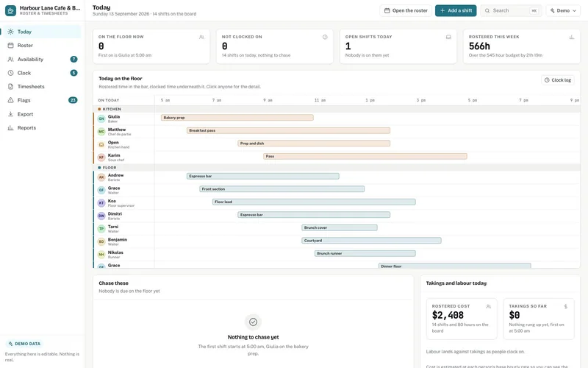This screenshot has height=368, width=588.
Task: Open Benjamin's avatar icon
Action: coord(101,241)
